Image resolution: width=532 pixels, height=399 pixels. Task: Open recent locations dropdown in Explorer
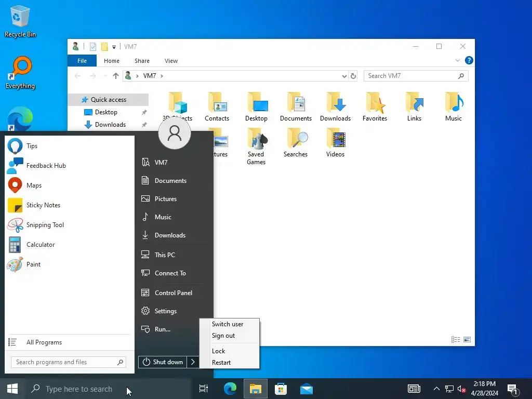(105, 76)
